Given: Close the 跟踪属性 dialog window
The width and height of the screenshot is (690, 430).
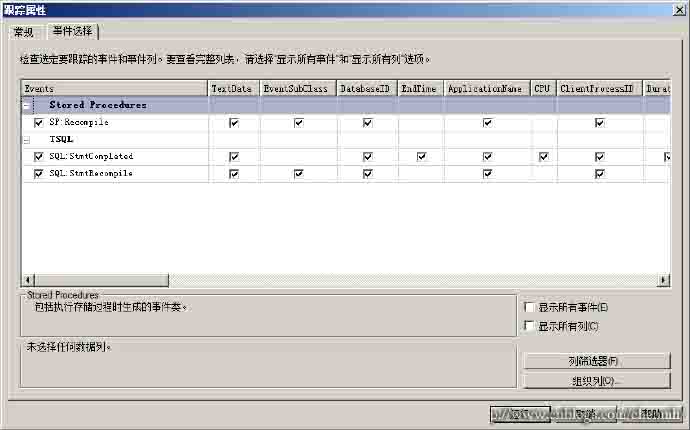Looking at the screenshot, I should tap(679, 10).
